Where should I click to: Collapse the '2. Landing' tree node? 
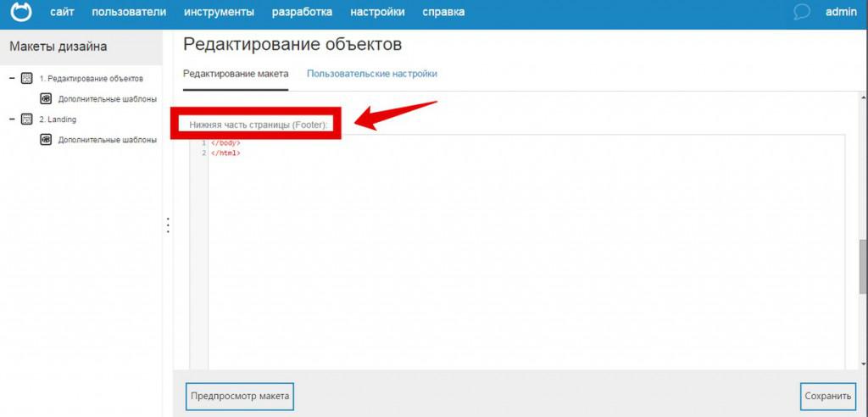pos(12,120)
